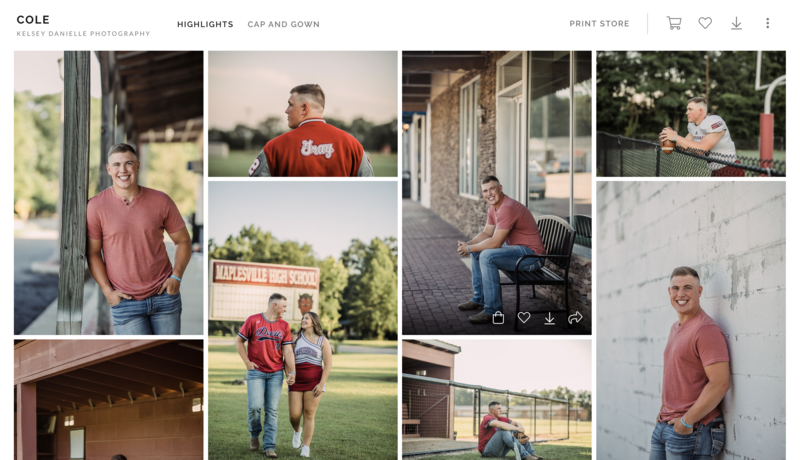This screenshot has width=800, height=460.
Task: Download the gallery with header download icon
Action: (x=736, y=23)
